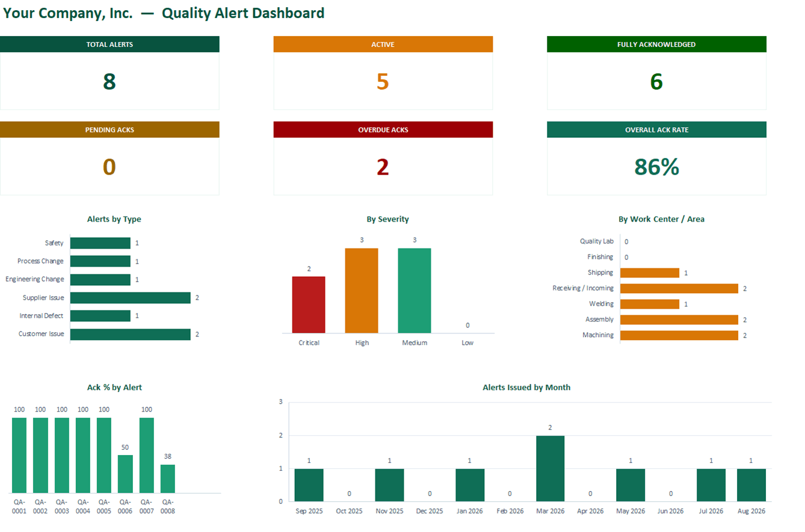The width and height of the screenshot is (805, 532).
Task: Click the Active alerts value 5
Action: coord(383,81)
